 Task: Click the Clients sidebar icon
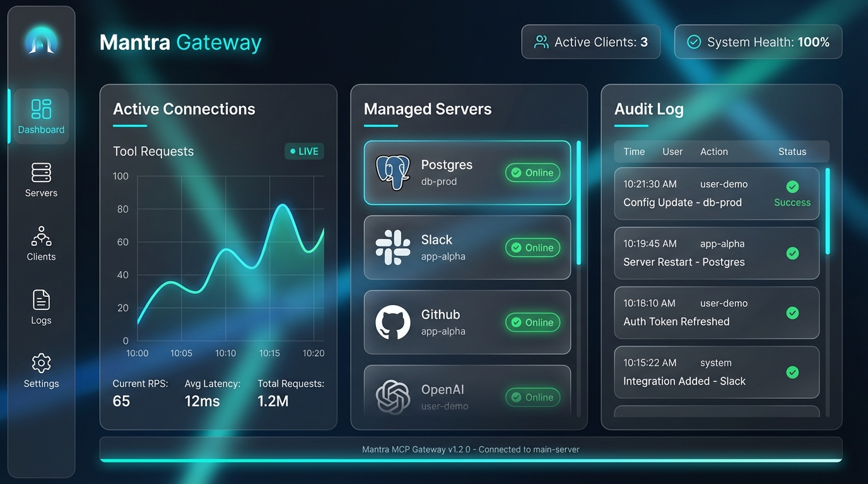40,236
